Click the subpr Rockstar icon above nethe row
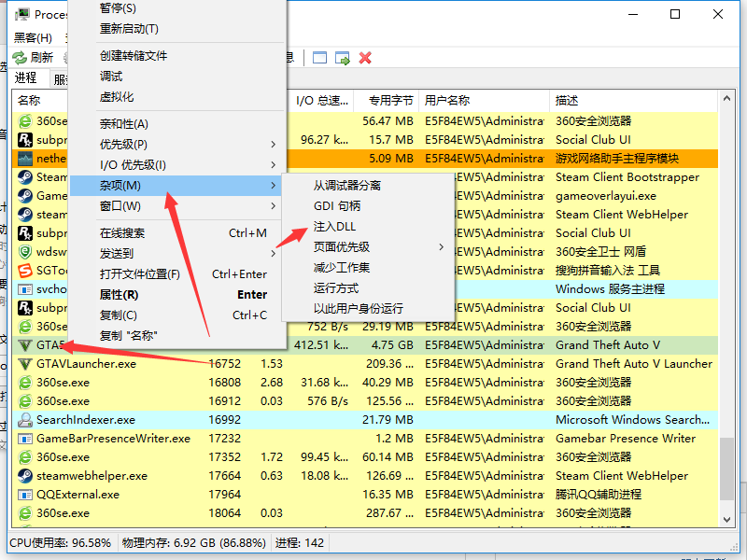This screenshot has height=560, width=747. point(25,139)
